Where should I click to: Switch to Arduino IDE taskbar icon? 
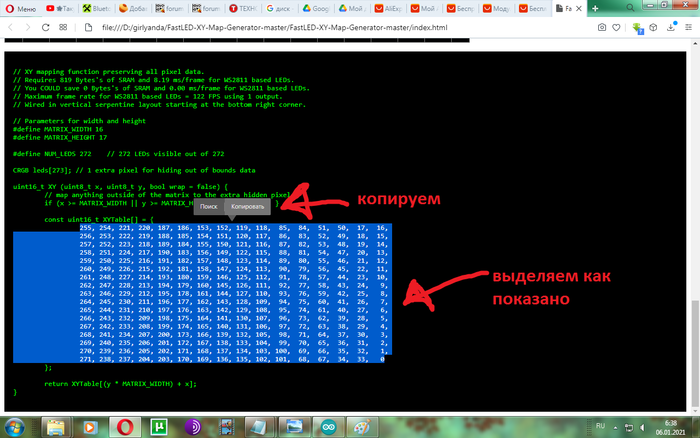click(x=328, y=427)
